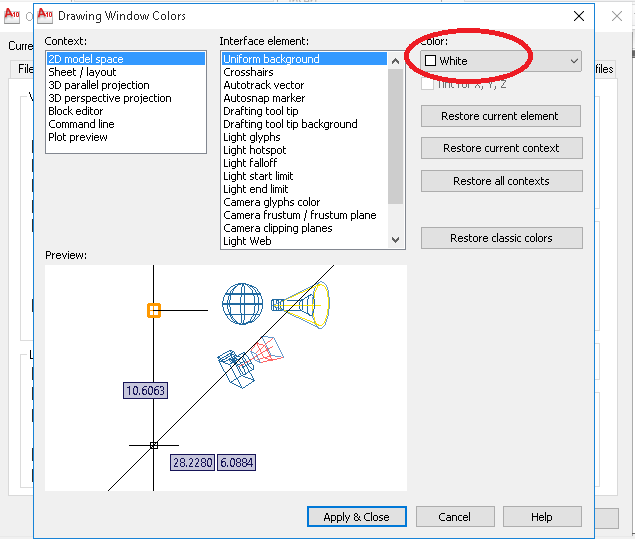Click the AutoCAD icon in dialog title bar
Image resolution: width=635 pixels, height=539 pixels.
click(x=45, y=15)
